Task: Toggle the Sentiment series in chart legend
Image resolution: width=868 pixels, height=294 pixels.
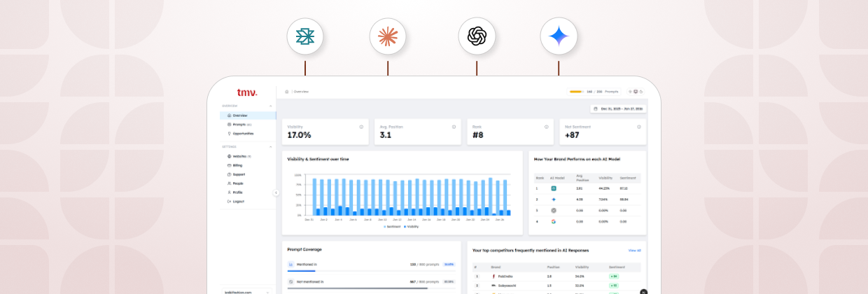Action: coord(391,227)
